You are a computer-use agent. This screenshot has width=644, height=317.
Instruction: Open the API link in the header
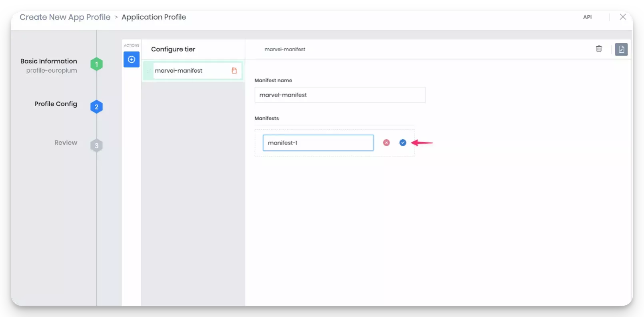click(x=587, y=17)
